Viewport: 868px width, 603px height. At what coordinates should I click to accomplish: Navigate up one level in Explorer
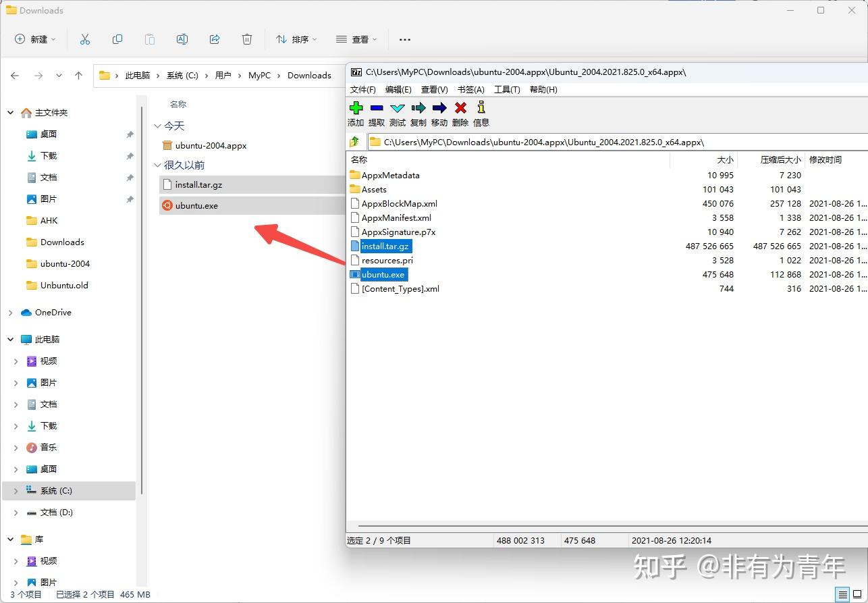(x=78, y=76)
